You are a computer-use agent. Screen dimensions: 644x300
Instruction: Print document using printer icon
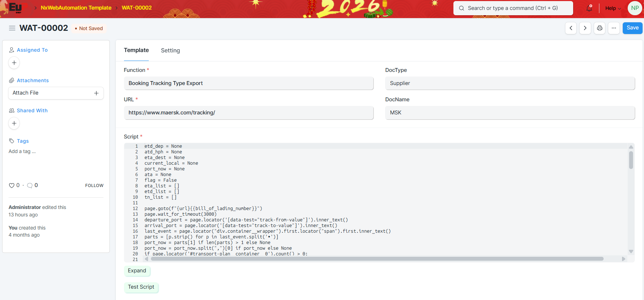point(599,28)
